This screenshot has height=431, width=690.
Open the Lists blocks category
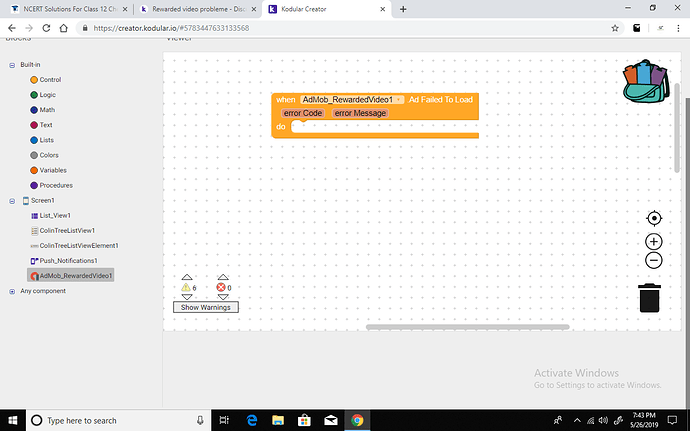pyautogui.click(x=42, y=140)
